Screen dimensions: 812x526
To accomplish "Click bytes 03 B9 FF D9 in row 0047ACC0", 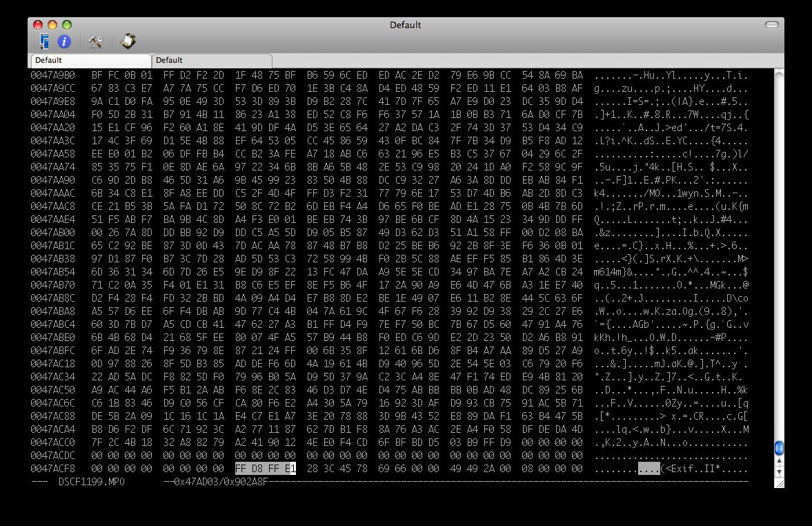I will click(x=481, y=442).
